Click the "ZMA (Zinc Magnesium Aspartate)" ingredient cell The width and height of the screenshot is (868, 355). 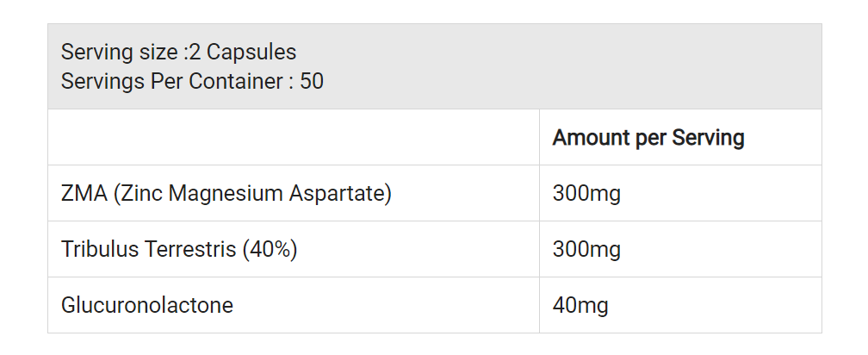226,194
